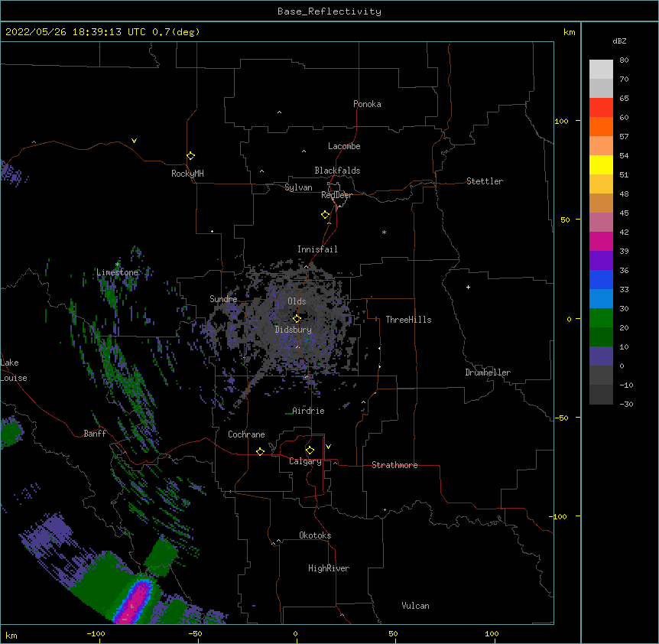Viewport: 659px width, 644px height.
Task: Click the purple 10 dBZ legend swatch
Action: click(x=601, y=356)
